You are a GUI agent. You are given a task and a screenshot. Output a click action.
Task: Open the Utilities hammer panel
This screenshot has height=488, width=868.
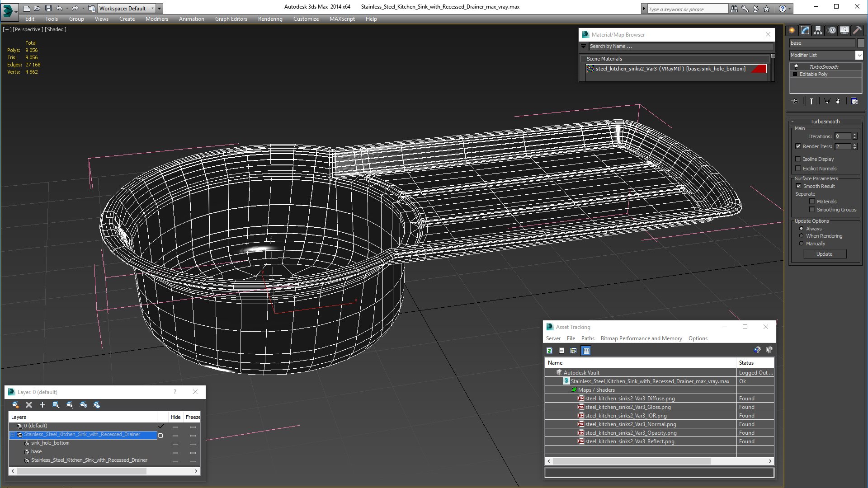[857, 30]
